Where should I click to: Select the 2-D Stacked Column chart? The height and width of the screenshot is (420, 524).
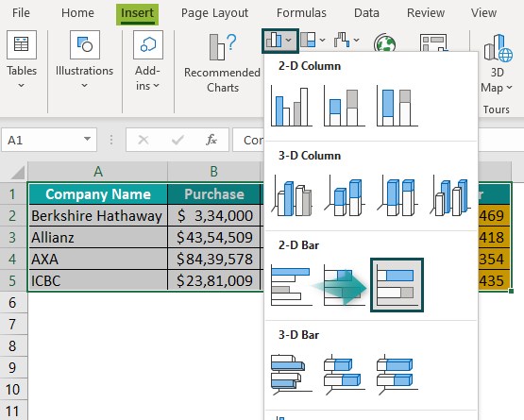coord(345,106)
